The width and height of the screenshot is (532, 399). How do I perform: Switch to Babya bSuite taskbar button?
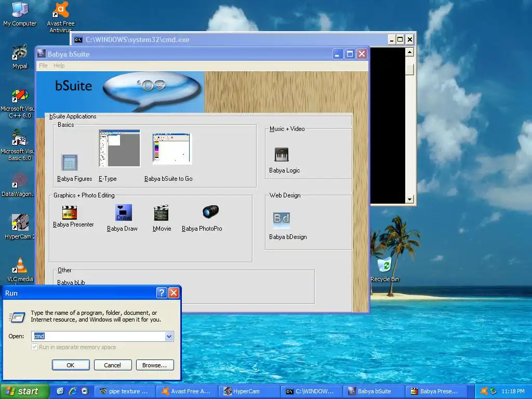tap(374, 391)
